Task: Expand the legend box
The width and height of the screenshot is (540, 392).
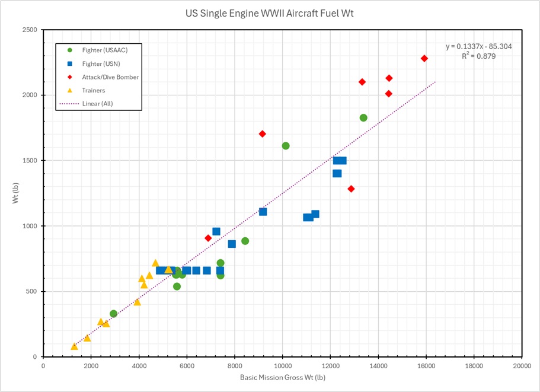Action: pyautogui.click(x=98, y=77)
